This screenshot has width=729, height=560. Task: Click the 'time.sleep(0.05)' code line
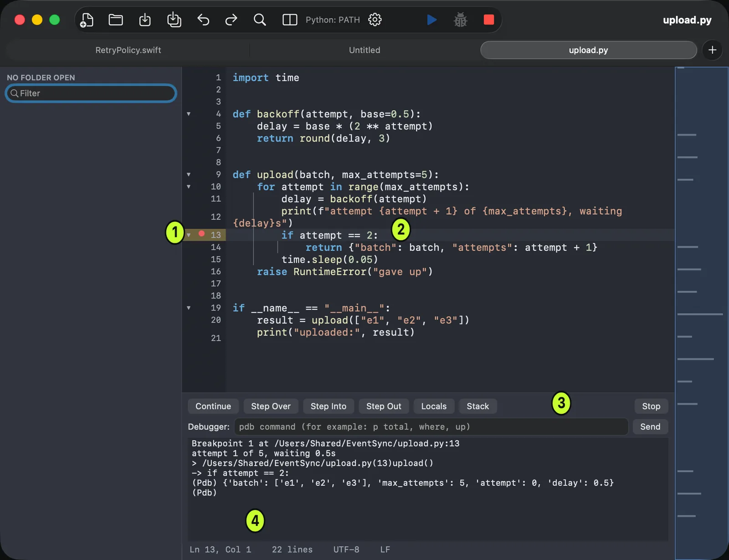point(329,260)
